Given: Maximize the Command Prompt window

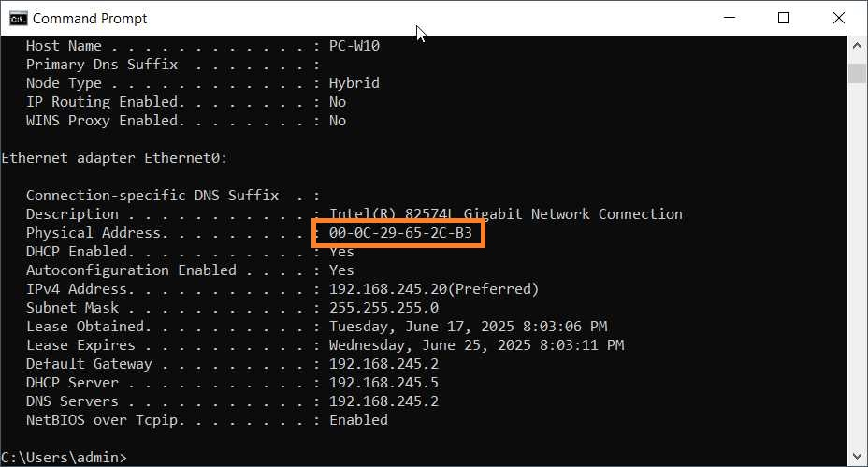Looking at the screenshot, I should coord(784,18).
